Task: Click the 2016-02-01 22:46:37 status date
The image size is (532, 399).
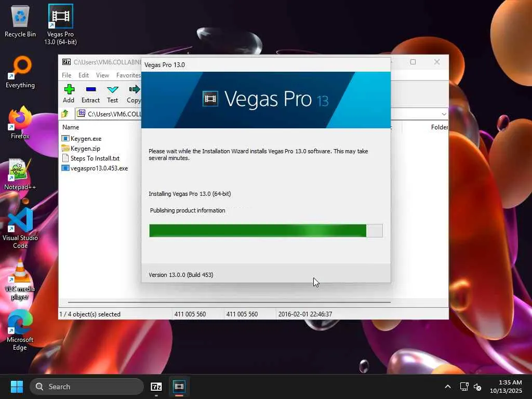Action: (305, 314)
